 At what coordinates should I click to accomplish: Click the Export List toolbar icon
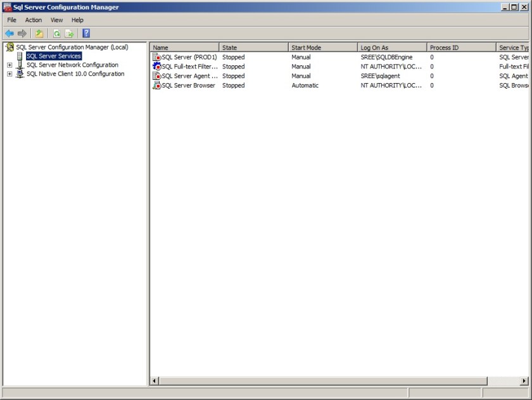[69, 34]
